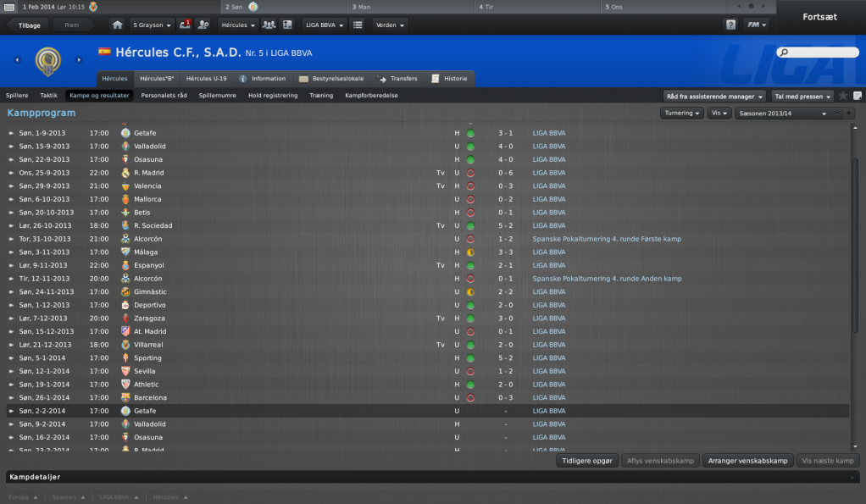Click the search input field
The image size is (866, 504).
click(x=818, y=53)
